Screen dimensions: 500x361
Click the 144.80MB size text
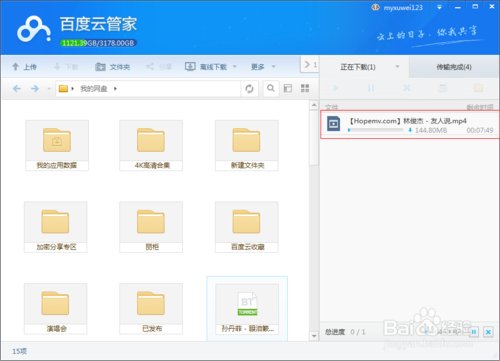431,130
